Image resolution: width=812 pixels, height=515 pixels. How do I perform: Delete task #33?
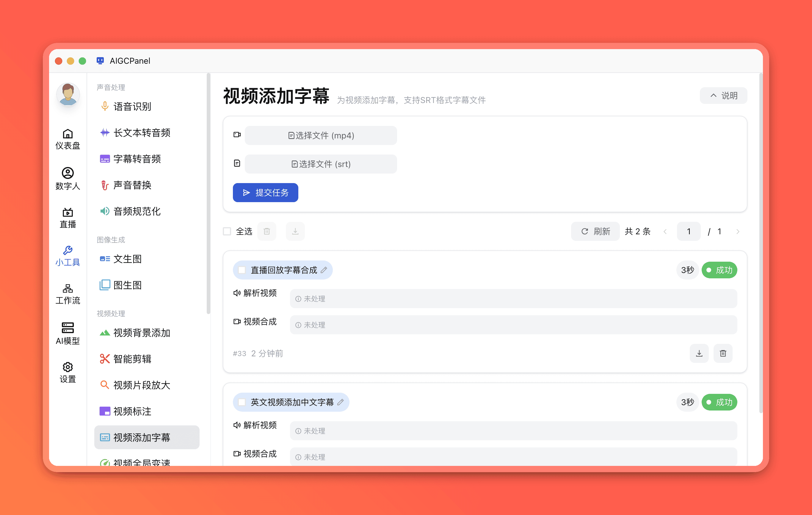[x=723, y=353]
